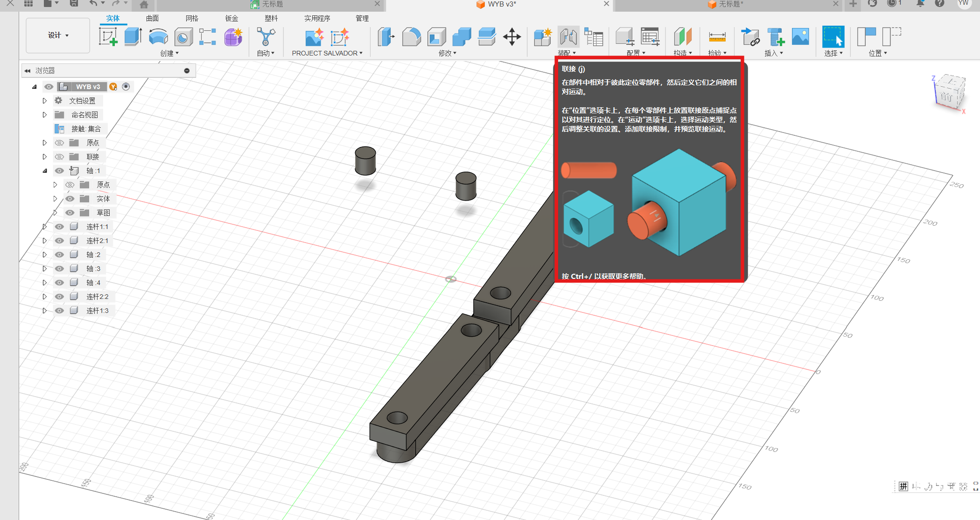Activate the Select tool icon

[833, 37]
